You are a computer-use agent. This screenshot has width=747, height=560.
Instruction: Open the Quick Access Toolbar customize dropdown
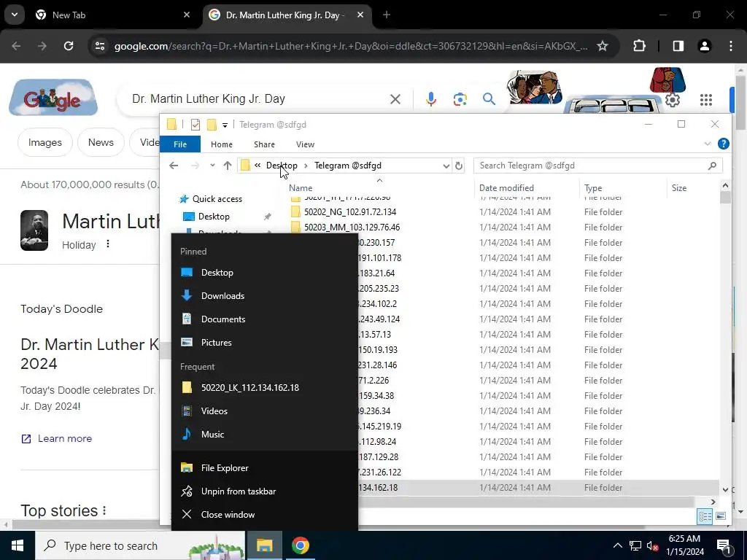click(x=225, y=125)
